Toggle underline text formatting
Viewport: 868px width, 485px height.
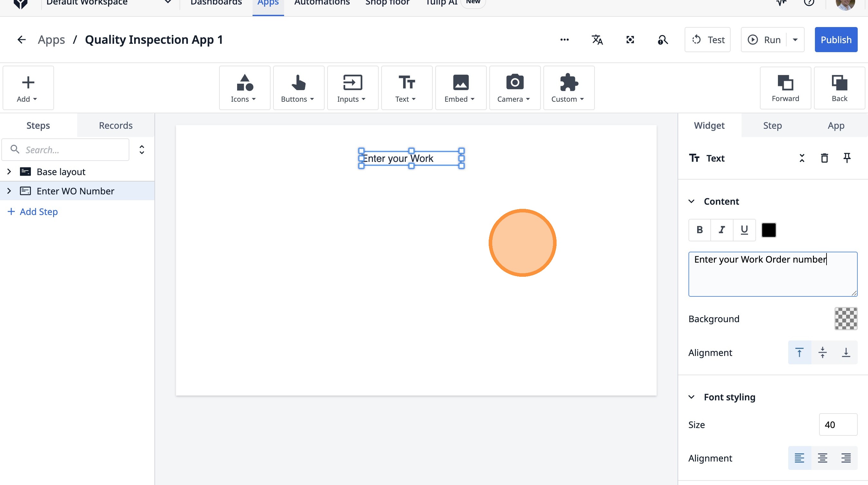744,230
